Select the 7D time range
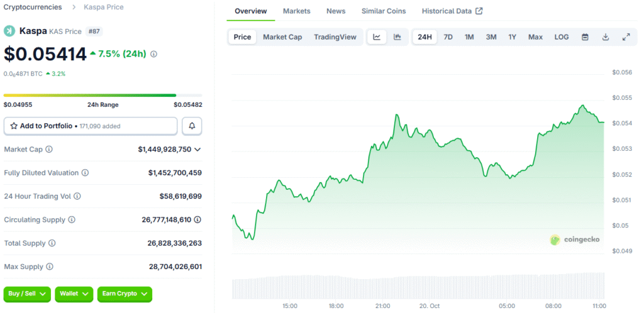The width and height of the screenshot is (644, 313). 448,37
